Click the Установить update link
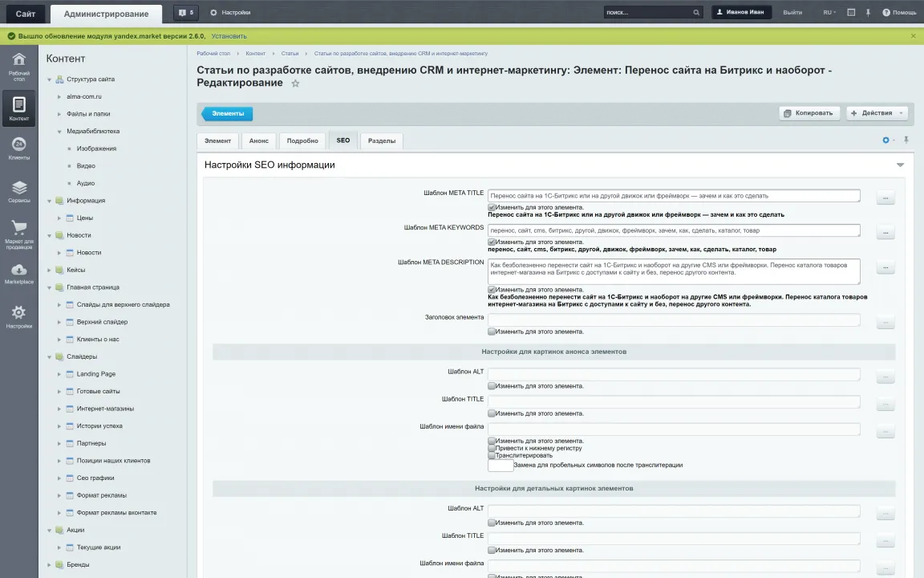 [x=229, y=36]
